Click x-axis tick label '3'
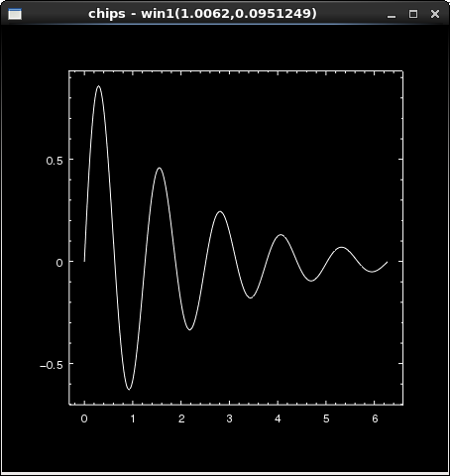 229,418
